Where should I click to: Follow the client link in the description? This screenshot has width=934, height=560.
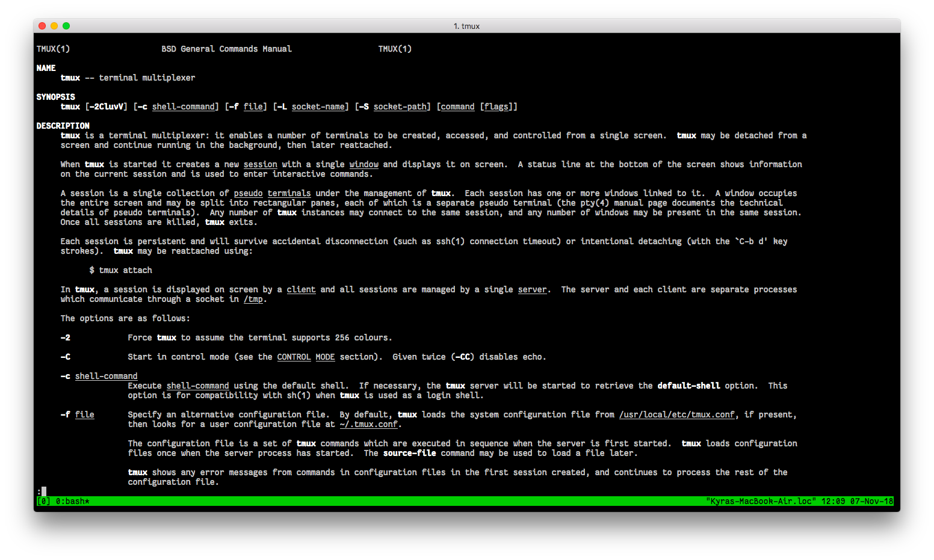(301, 289)
